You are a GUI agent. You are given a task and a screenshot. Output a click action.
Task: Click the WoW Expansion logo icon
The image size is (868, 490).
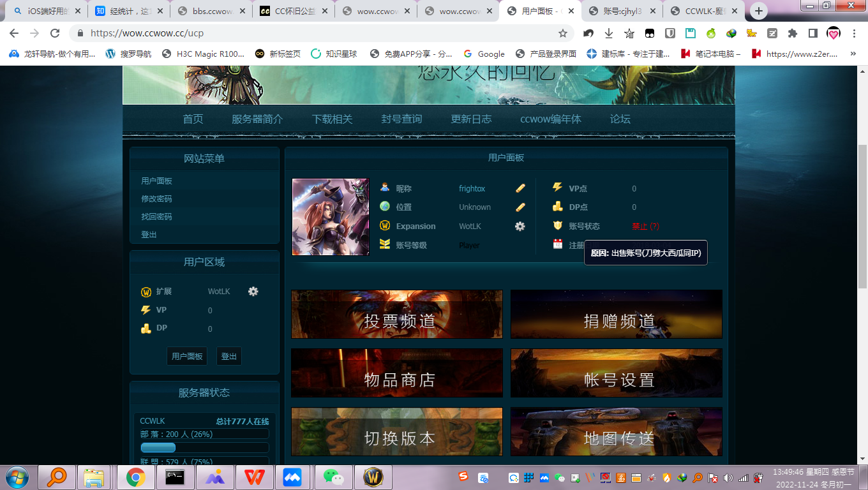[x=385, y=226]
